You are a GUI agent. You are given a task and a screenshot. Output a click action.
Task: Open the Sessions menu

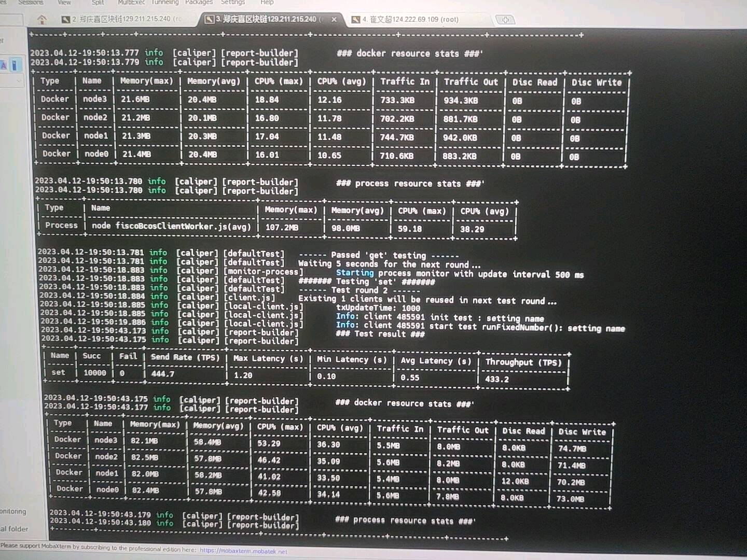[31, 2]
